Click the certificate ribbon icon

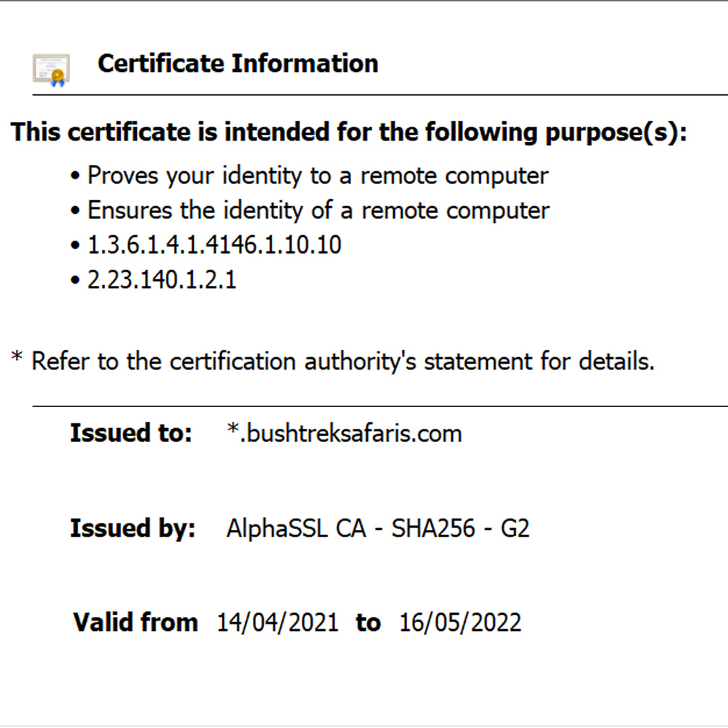point(51,70)
